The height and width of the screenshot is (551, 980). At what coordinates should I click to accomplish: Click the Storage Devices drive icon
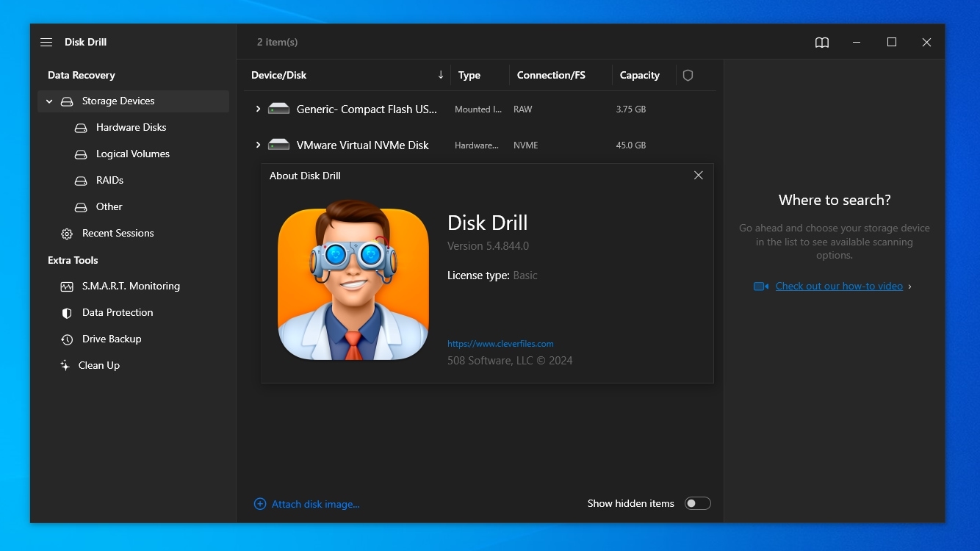(67, 101)
